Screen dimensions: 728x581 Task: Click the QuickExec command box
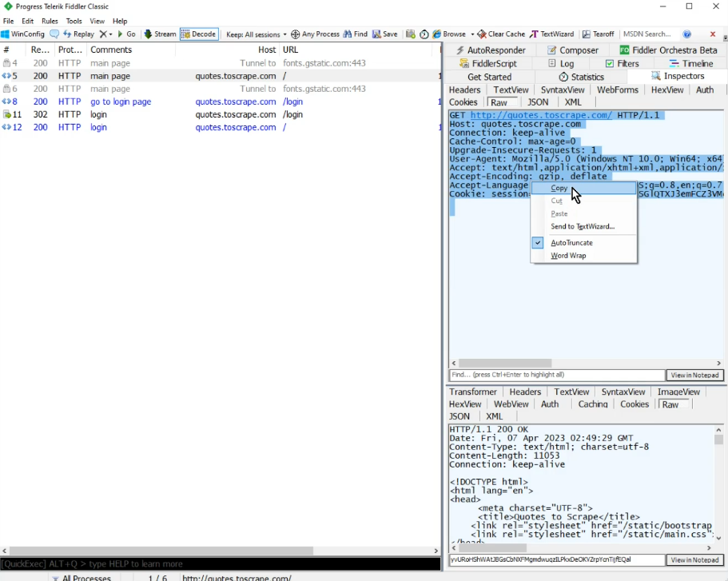coord(220,563)
